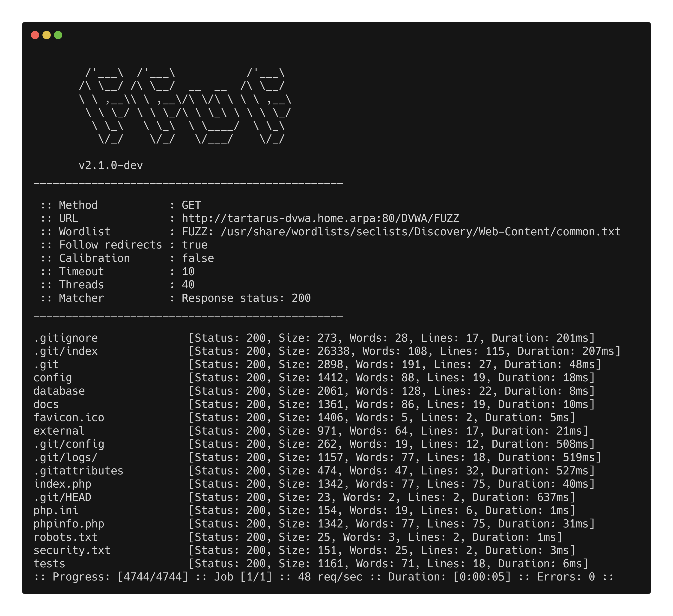
Task: Click the .gitignore result entry
Action: (x=66, y=338)
